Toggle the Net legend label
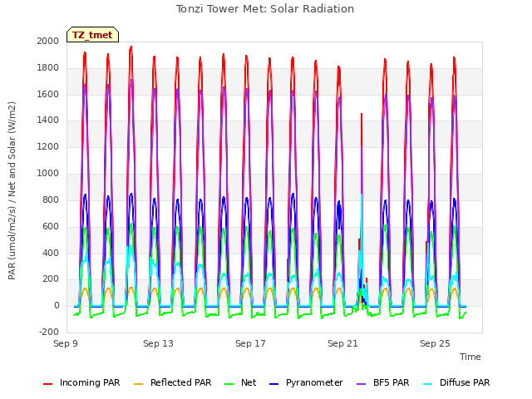The width and height of the screenshot is (532, 399). point(249,382)
